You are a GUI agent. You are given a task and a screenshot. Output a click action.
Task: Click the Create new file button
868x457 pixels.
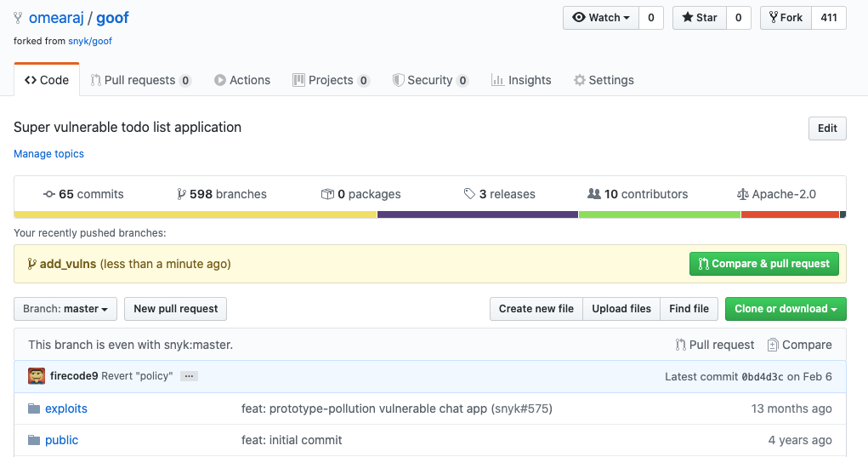[536, 309]
